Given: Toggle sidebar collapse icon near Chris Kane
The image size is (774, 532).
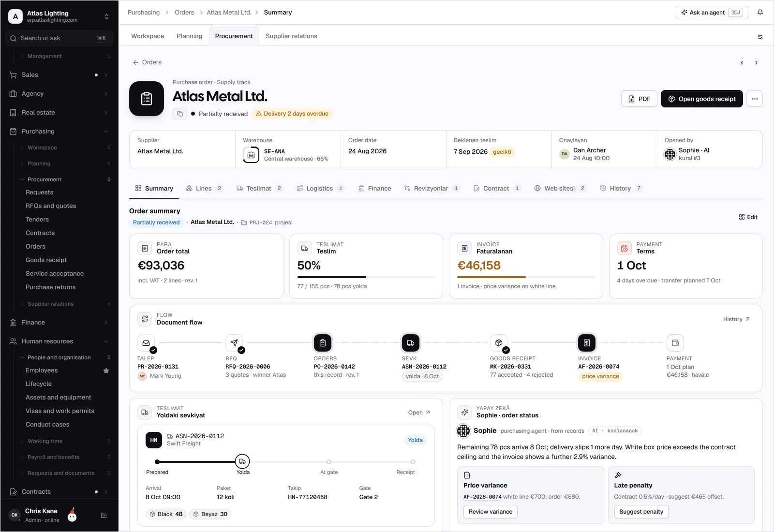Looking at the screenshot, I should [x=104, y=516].
